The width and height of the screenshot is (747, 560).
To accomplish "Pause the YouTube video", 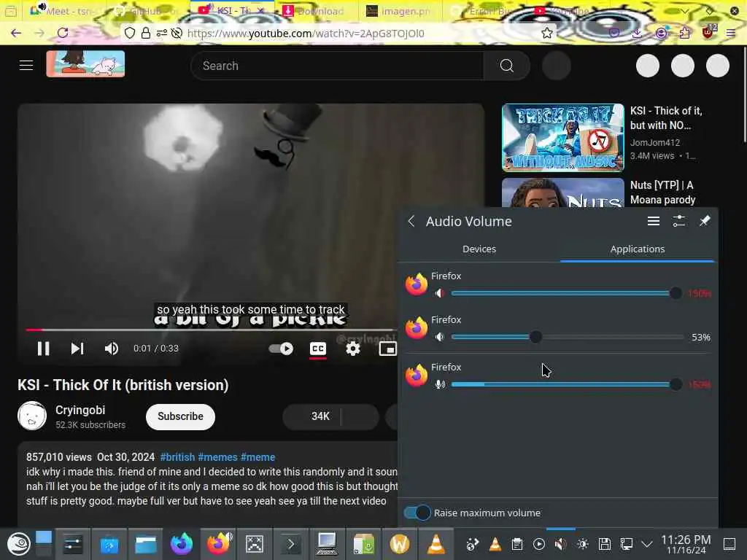I will 43,349.
